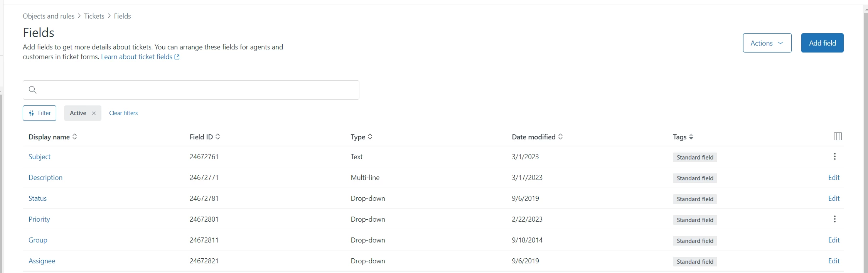This screenshot has width=868, height=273.
Task: Click Assignee row Standard field tag
Action: 695,262
